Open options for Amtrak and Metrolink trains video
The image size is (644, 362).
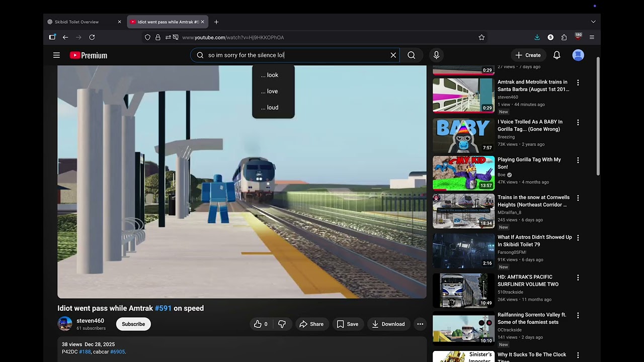(x=578, y=82)
